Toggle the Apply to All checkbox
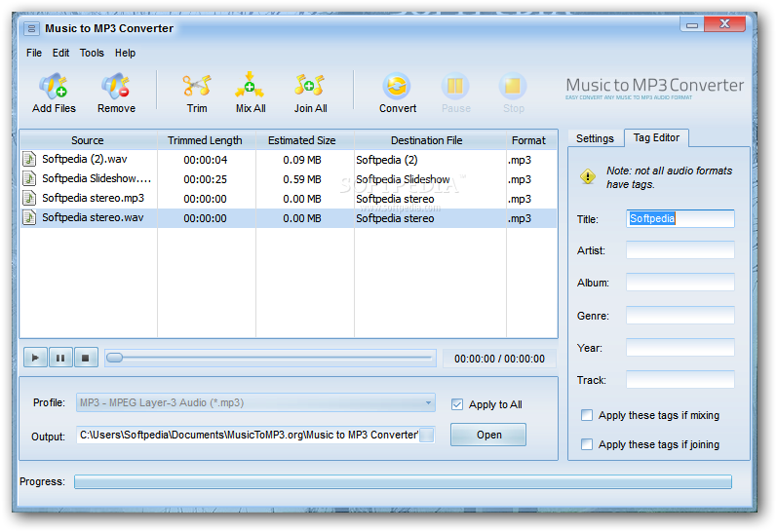Image resolution: width=777 pixels, height=532 pixels. 457,404
